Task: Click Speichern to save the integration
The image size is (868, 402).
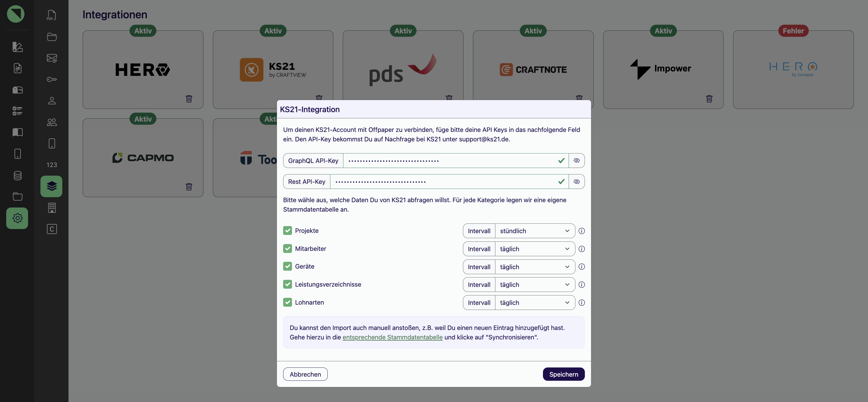Action: [563, 374]
